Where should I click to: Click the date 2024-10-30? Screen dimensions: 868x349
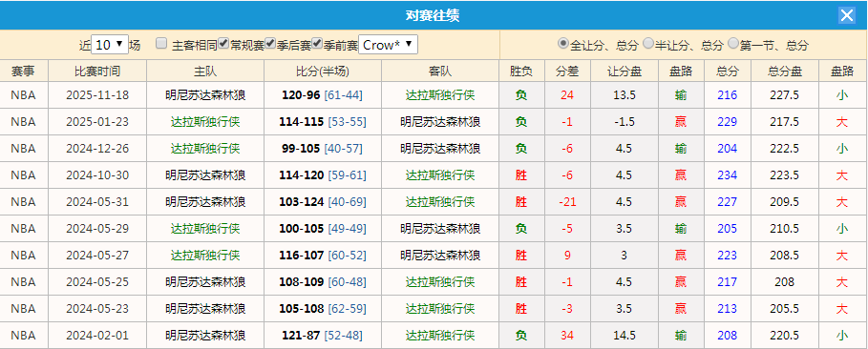click(97, 175)
